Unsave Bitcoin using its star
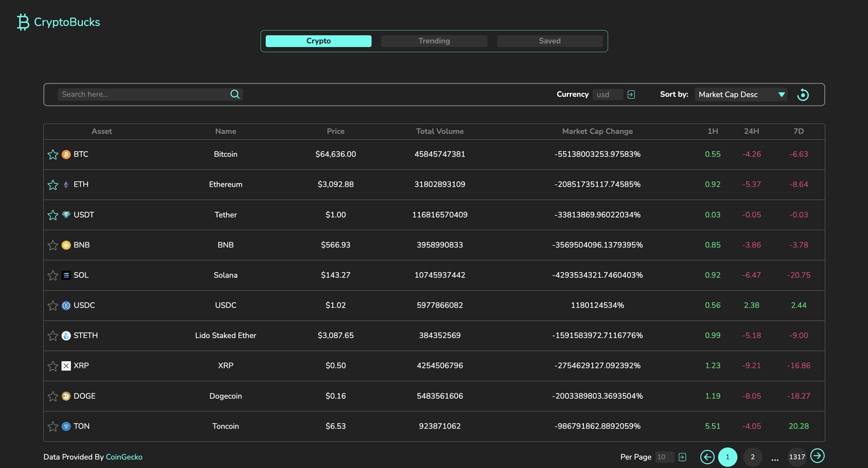Screen dimensions: 868x468 pyautogui.click(x=53, y=155)
